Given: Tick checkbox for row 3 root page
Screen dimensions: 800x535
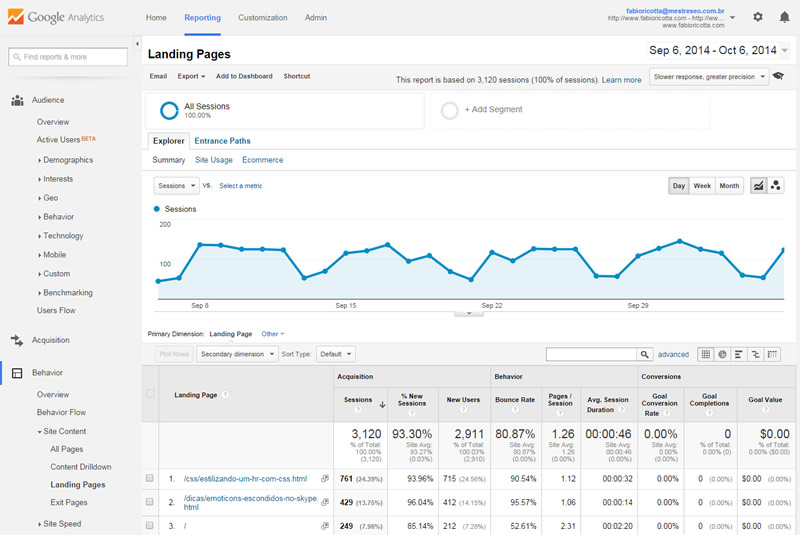Looking at the screenshot, I should pos(149,525).
